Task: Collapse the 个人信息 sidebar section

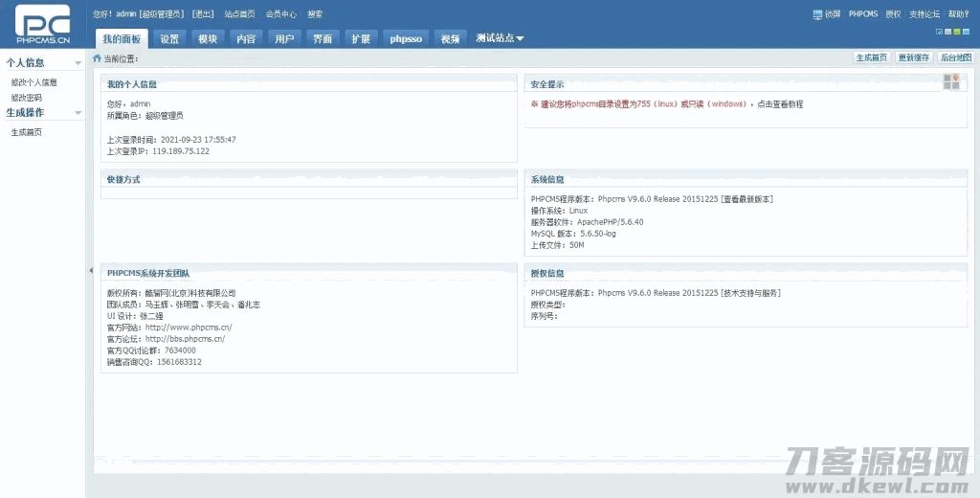Action: (x=78, y=63)
